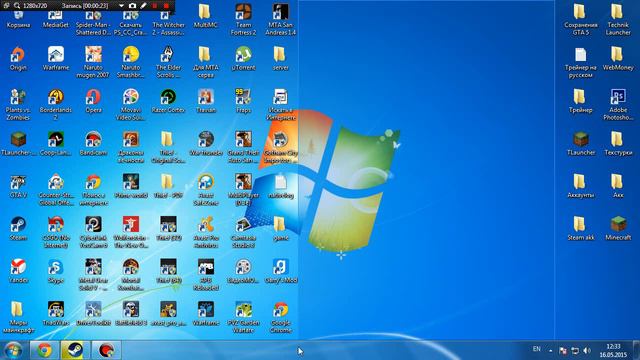Select the Team Fortress 2 icon

click(243, 20)
